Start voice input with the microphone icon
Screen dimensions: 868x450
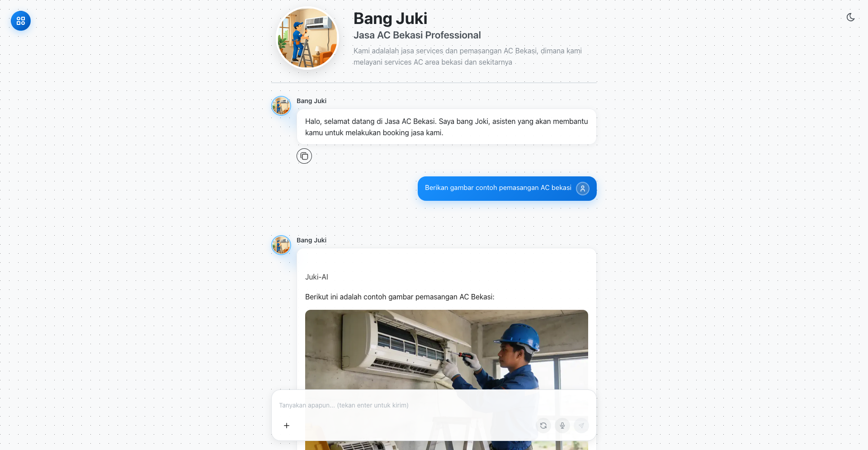tap(562, 426)
